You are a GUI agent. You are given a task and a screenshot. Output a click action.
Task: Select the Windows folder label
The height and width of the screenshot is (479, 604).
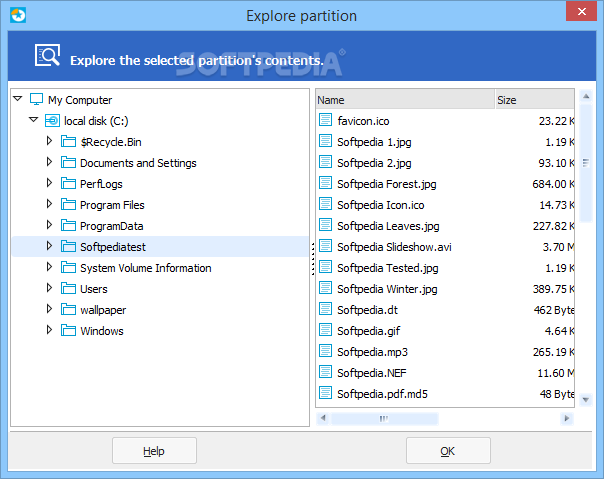102,331
